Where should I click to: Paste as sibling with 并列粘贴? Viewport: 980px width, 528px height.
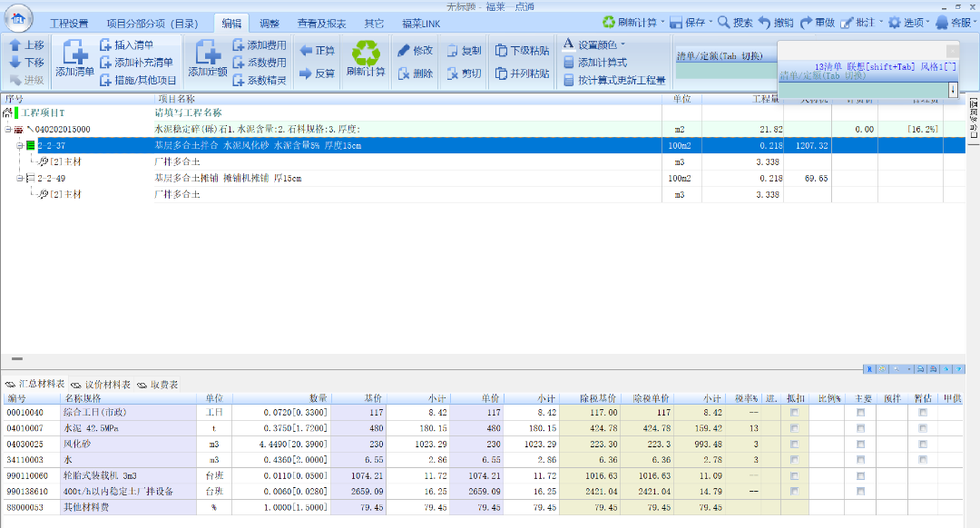(522, 73)
